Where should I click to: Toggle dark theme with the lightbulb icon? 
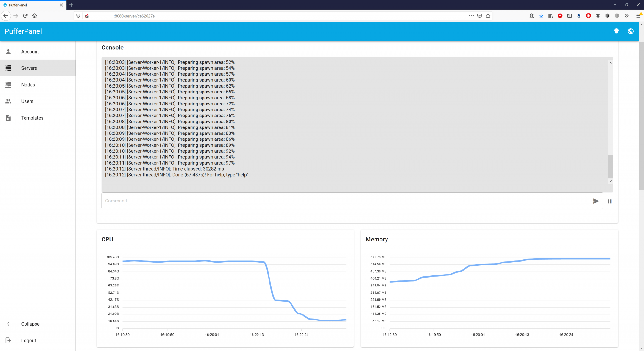[x=616, y=31]
